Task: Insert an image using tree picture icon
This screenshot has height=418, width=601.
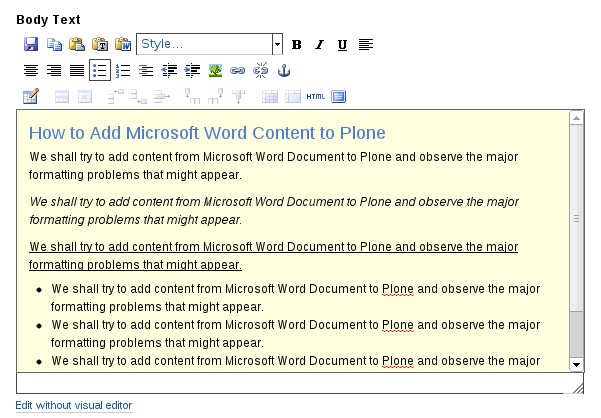Action: pos(215,70)
